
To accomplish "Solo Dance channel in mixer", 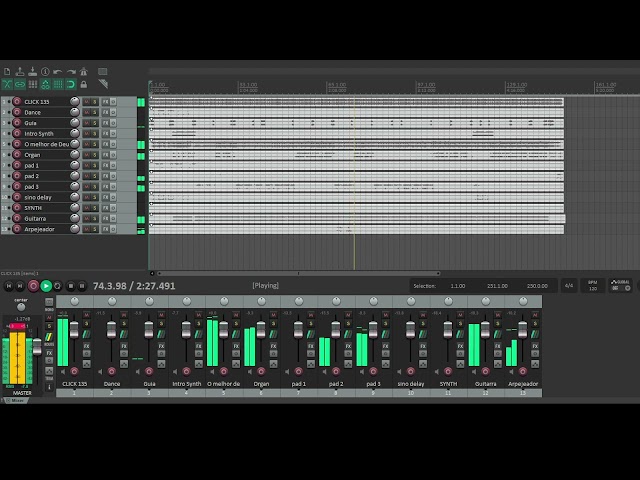I will [124, 324].
